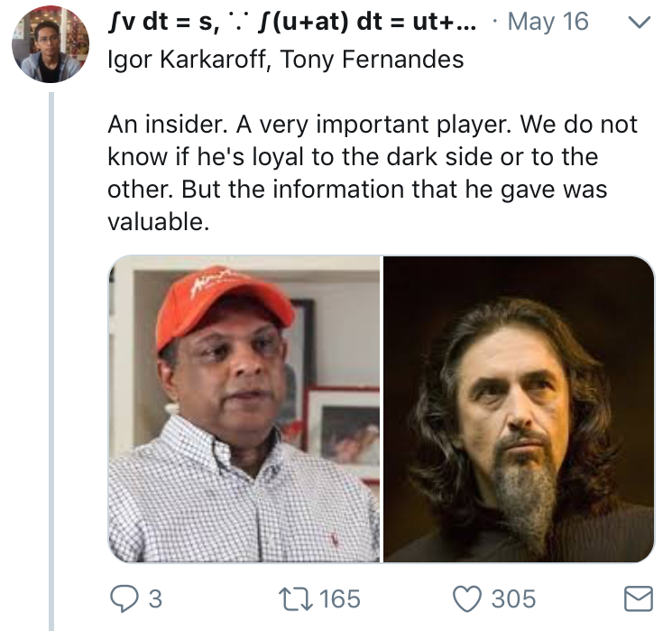This screenshot has height=631, width=672.
Task: Click the tweet paragraph starting "An insider"
Action: pyautogui.click(x=372, y=172)
